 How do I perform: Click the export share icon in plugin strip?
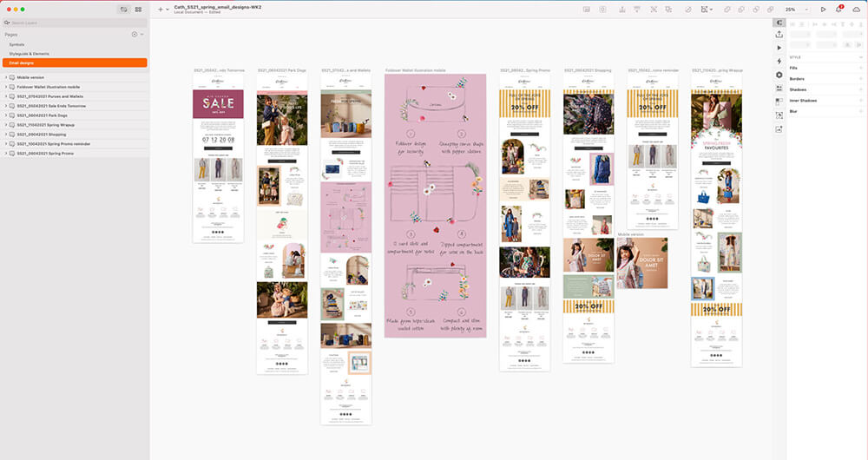click(779, 35)
